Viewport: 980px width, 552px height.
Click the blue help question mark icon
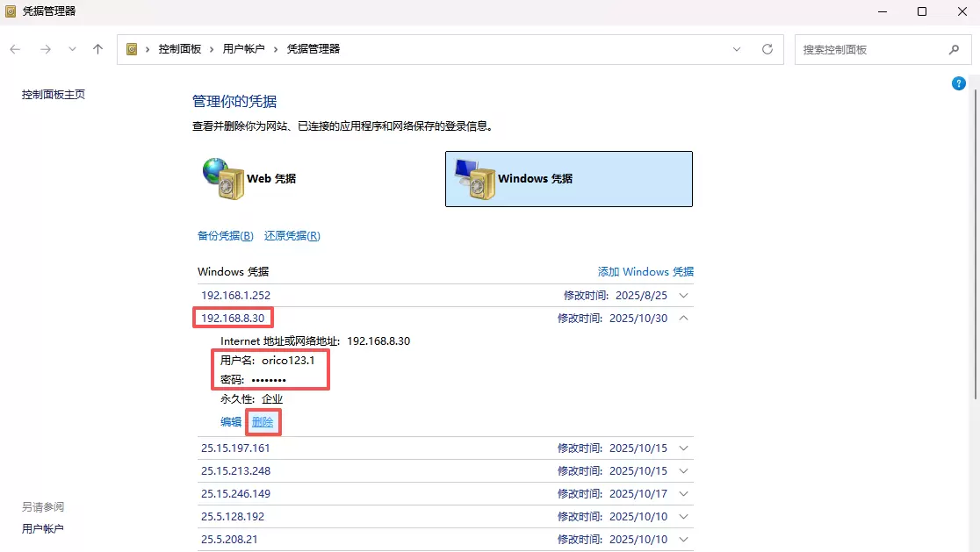point(959,83)
